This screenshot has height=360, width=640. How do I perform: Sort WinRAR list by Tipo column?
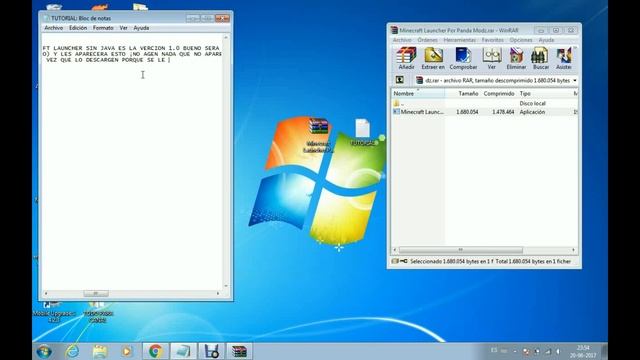point(544,93)
